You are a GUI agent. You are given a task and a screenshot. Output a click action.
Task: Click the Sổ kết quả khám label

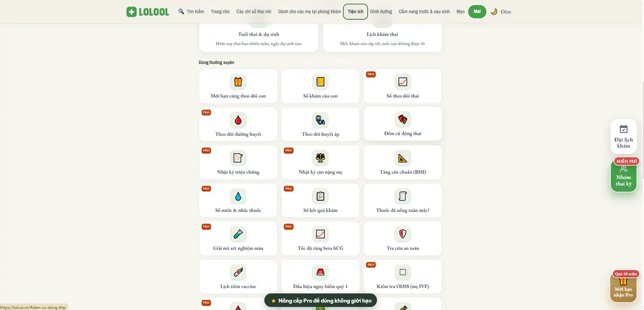(320, 210)
